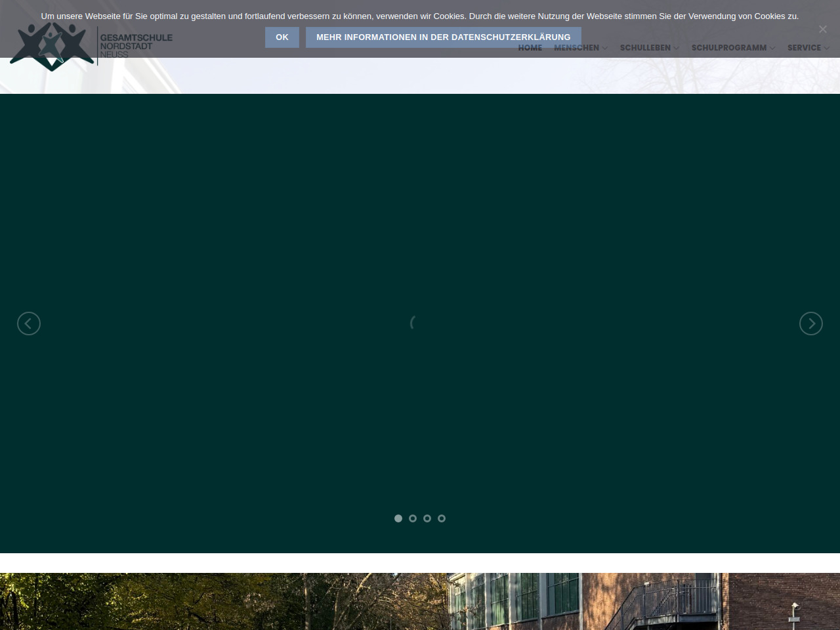Click the school building photo below slider
The height and width of the screenshot is (630, 840).
[x=420, y=601]
